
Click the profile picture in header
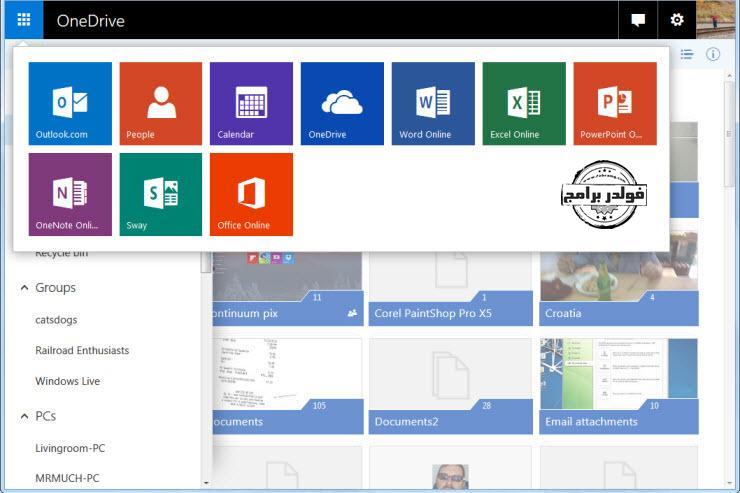click(x=715, y=20)
